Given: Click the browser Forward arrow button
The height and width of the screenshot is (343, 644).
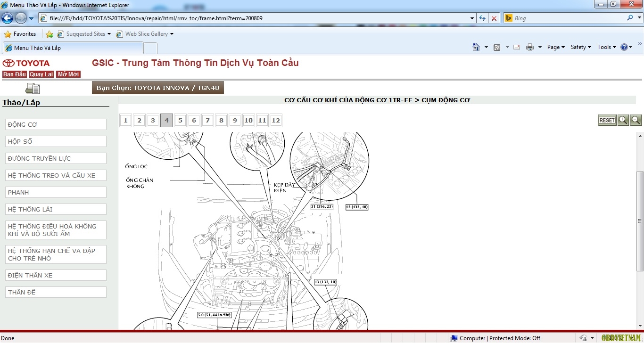Looking at the screenshot, I should (x=21, y=18).
